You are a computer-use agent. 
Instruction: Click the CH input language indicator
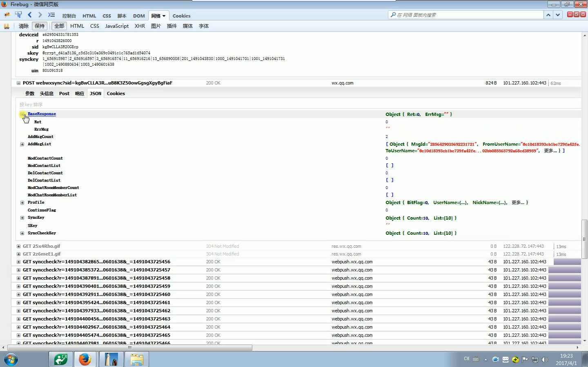(x=467, y=359)
